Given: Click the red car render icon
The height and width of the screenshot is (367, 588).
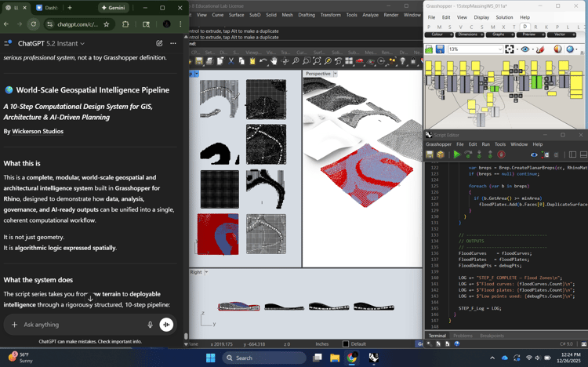Looking at the screenshot, I should pos(360,61).
